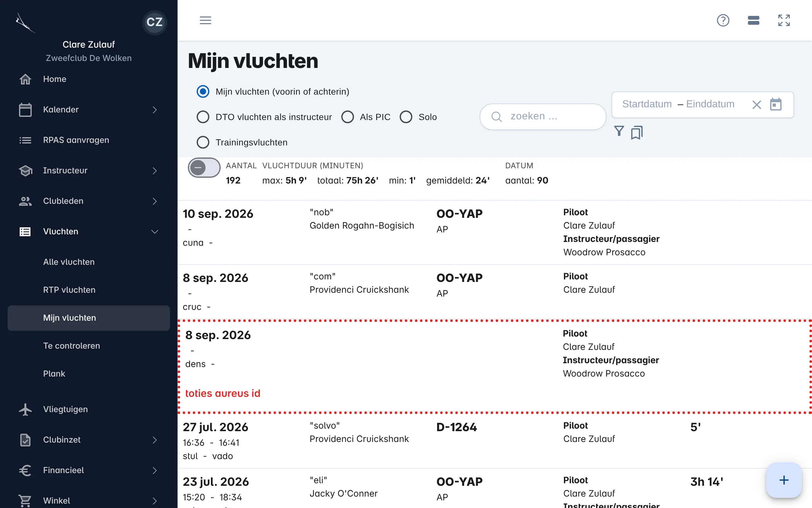Expand the Instructeur menu chevron
The image size is (812, 508).
(x=155, y=171)
